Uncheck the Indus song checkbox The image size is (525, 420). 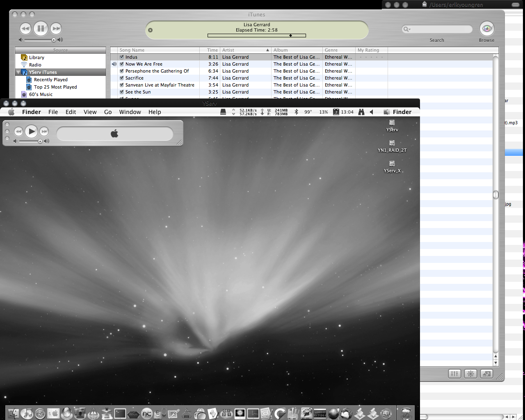point(122,57)
